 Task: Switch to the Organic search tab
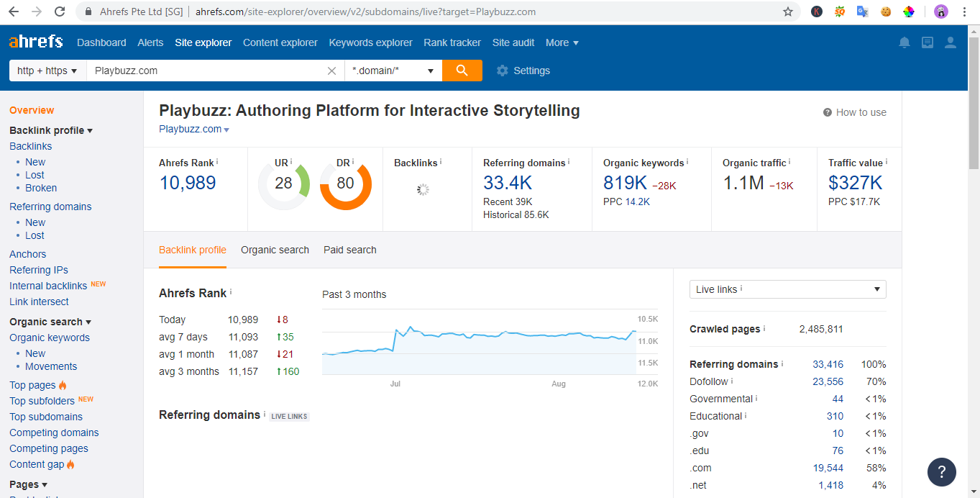(x=275, y=250)
